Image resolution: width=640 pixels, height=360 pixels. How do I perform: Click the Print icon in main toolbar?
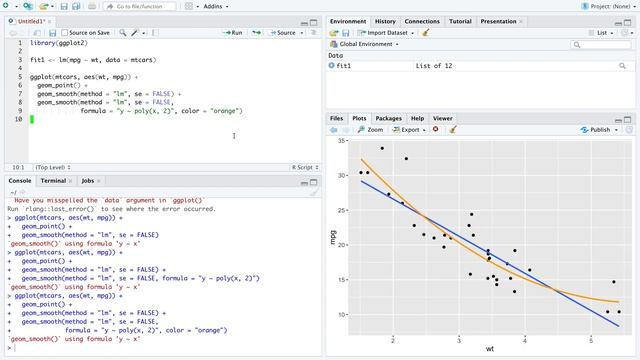92,7
